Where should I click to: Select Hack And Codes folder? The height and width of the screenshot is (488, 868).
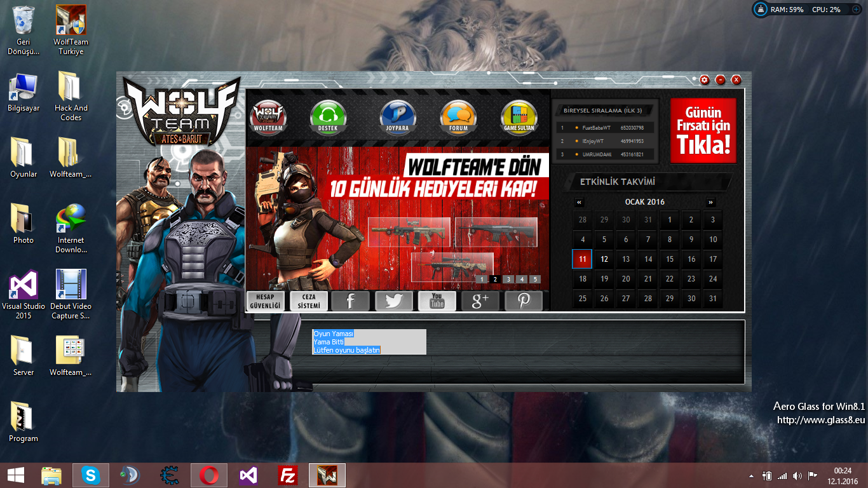[71, 97]
